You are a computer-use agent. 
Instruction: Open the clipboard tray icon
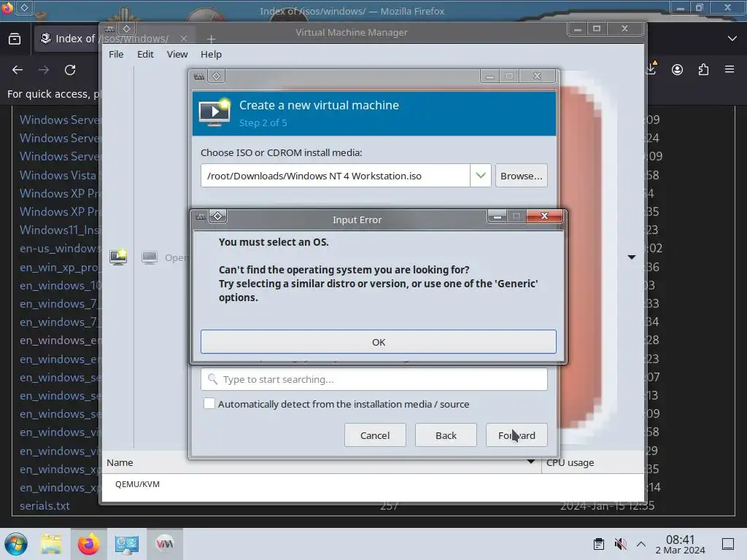click(599, 544)
